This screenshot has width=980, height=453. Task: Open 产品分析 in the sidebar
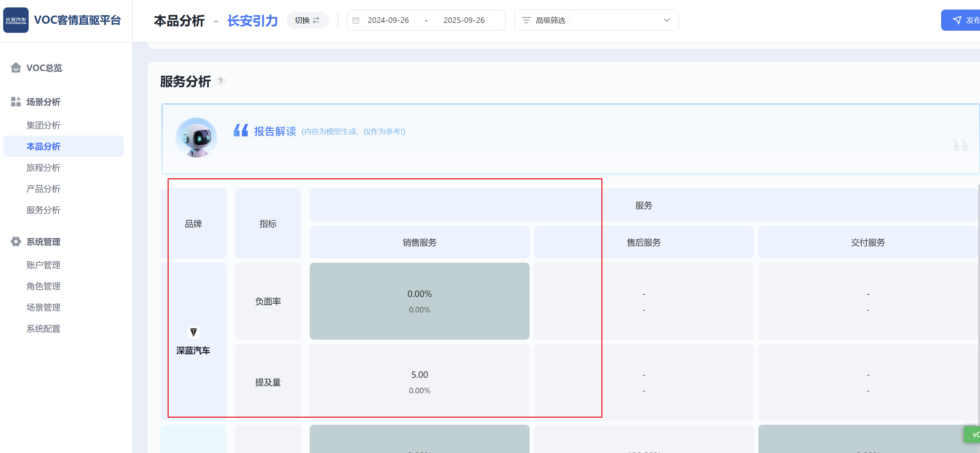point(43,189)
